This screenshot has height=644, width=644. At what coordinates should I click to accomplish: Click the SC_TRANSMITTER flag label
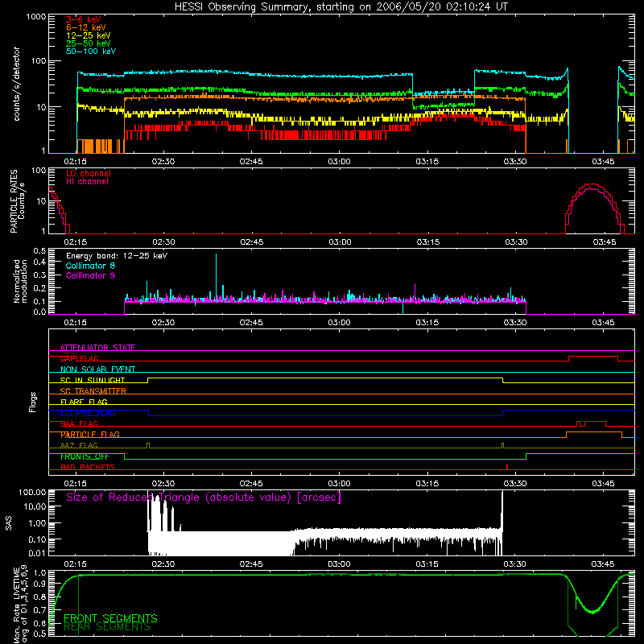tap(93, 391)
